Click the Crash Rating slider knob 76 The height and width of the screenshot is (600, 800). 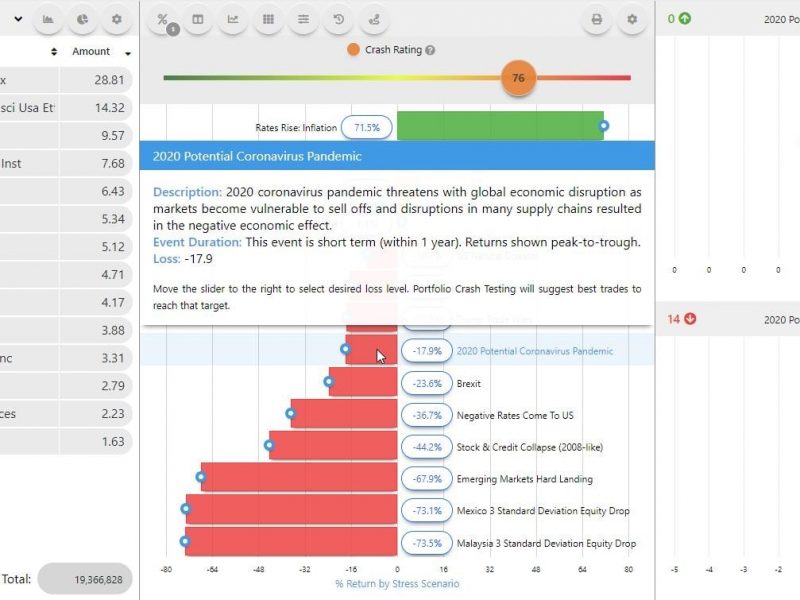pyautogui.click(x=518, y=78)
